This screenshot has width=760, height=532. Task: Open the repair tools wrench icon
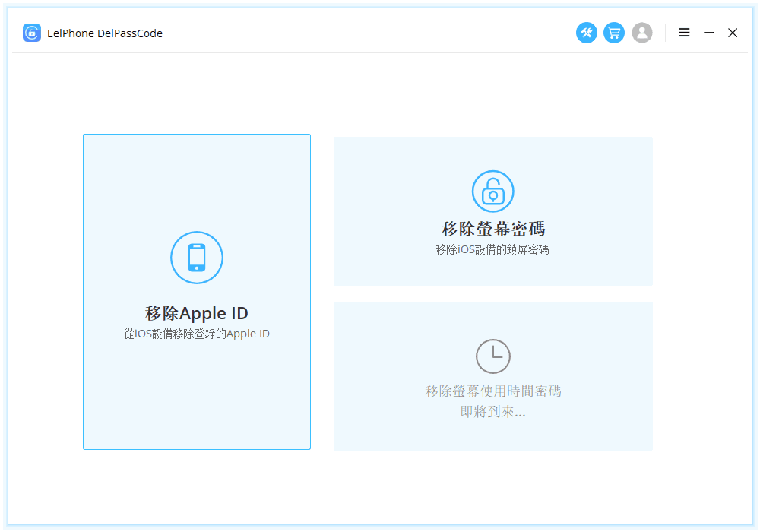click(587, 33)
